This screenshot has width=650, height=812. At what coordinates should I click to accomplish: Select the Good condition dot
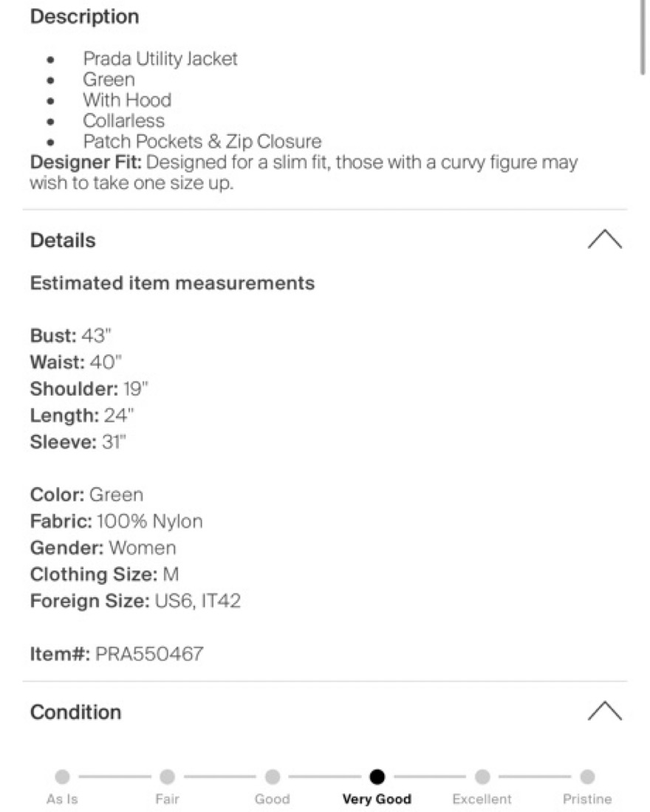click(273, 777)
